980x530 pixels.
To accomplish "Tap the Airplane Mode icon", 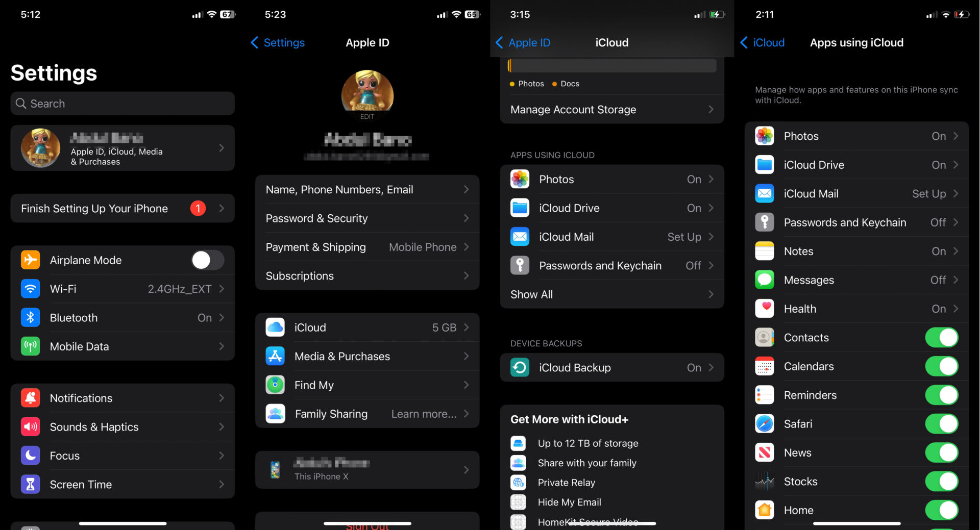I will coord(30,260).
